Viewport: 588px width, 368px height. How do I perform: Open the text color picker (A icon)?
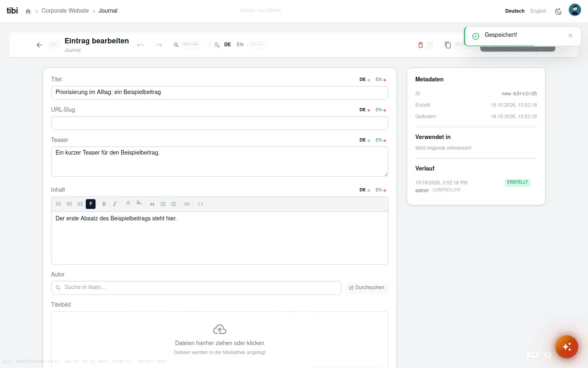[x=128, y=203]
